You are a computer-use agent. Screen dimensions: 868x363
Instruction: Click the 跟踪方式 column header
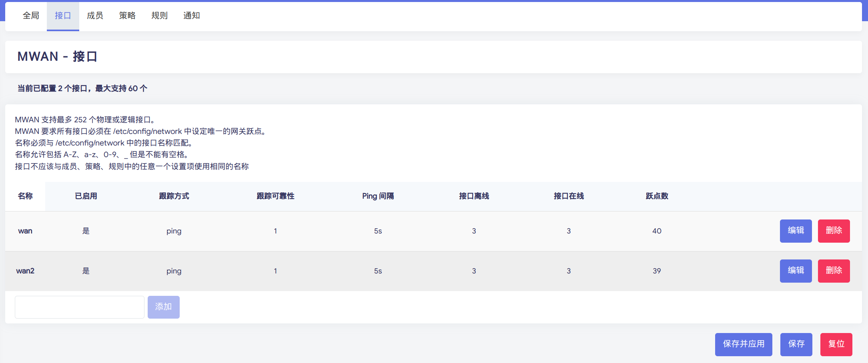tap(174, 196)
